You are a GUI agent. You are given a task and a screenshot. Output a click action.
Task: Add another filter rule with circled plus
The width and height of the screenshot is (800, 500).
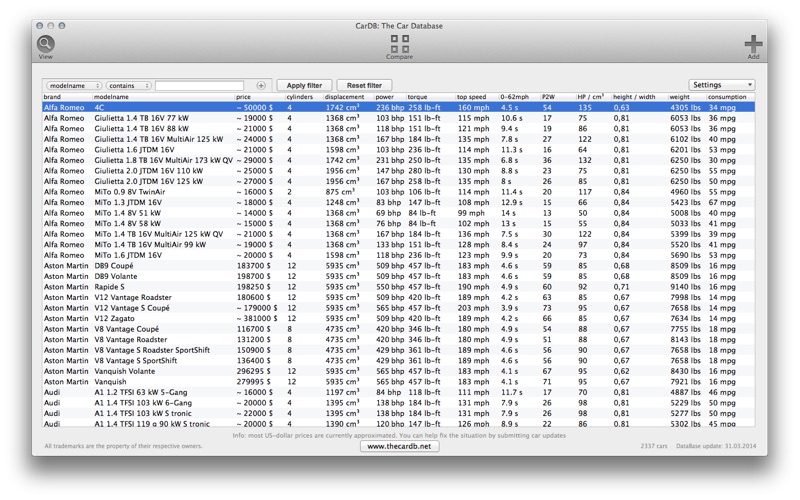pos(261,86)
